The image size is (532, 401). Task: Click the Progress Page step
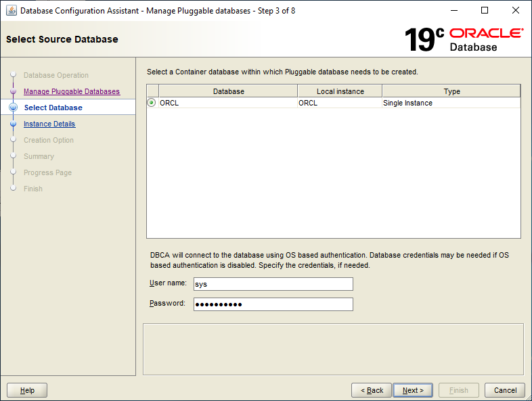pos(47,173)
